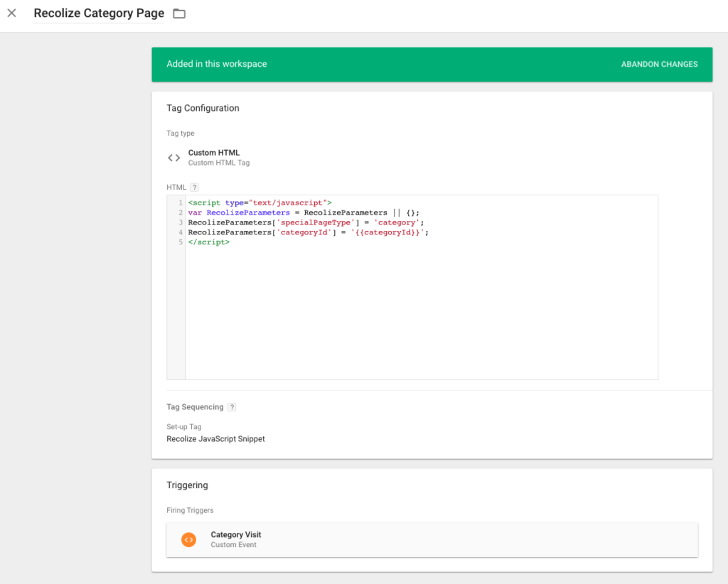The image size is (728, 584).
Task: Click the Custom HTML Tag subtitle text
Action: point(218,162)
